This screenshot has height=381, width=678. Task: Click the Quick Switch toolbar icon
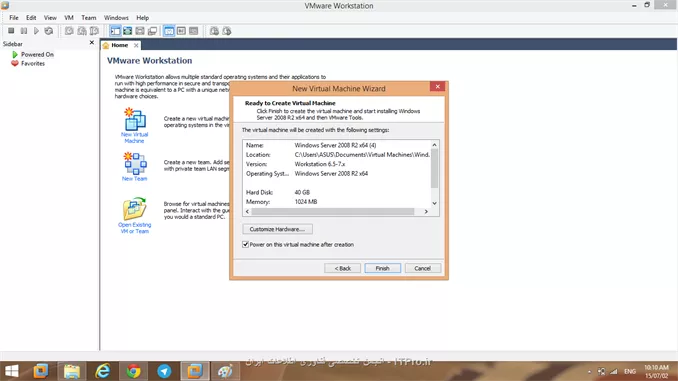point(140,31)
